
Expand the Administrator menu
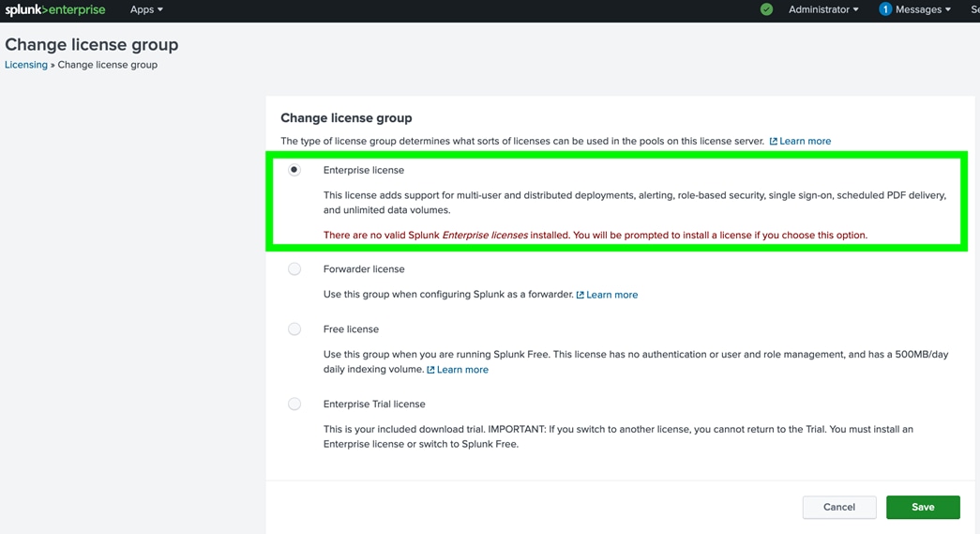[823, 9]
